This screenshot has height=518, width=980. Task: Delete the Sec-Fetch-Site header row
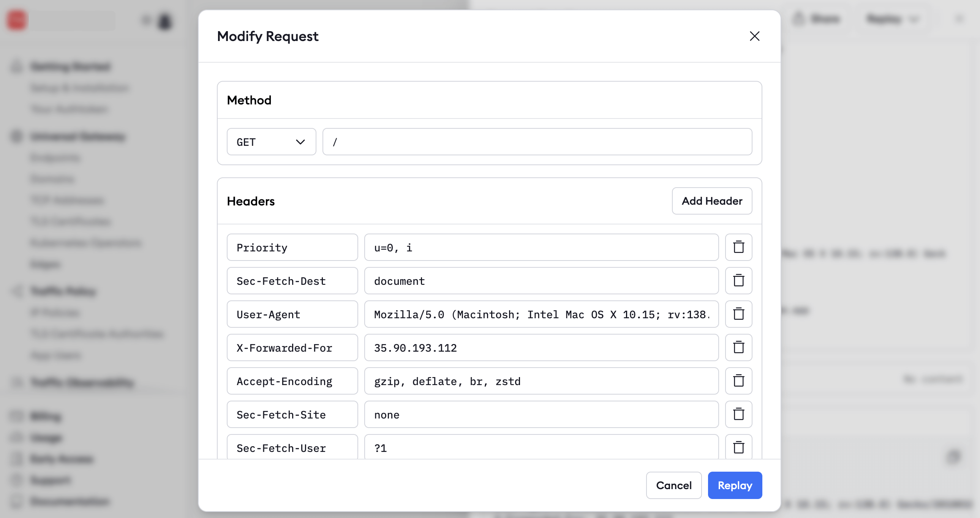738,414
